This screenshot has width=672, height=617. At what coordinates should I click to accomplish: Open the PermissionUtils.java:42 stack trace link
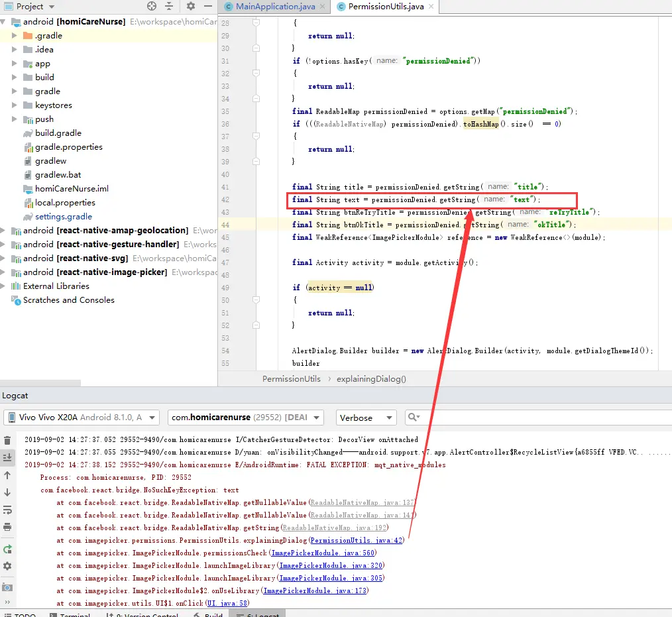356,540
